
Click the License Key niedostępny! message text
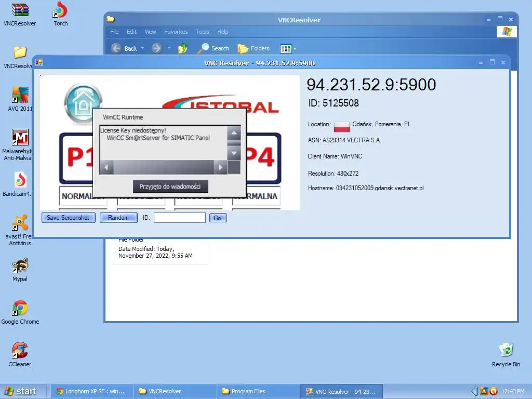[x=133, y=130]
